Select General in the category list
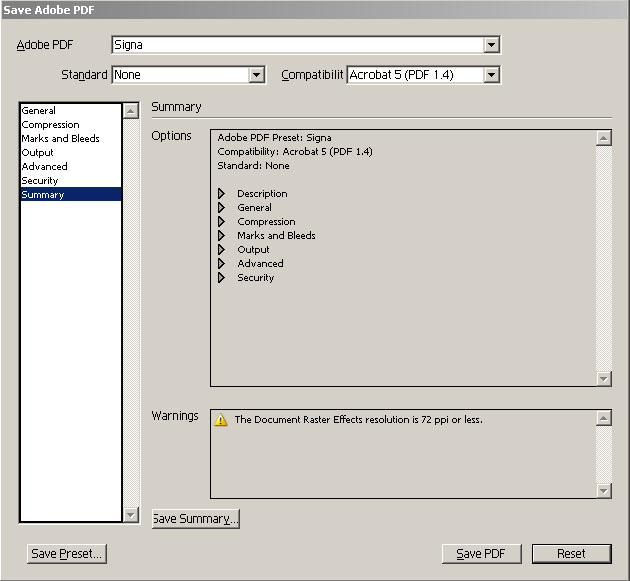Screen dimensions: 630x581 [x=71, y=110]
